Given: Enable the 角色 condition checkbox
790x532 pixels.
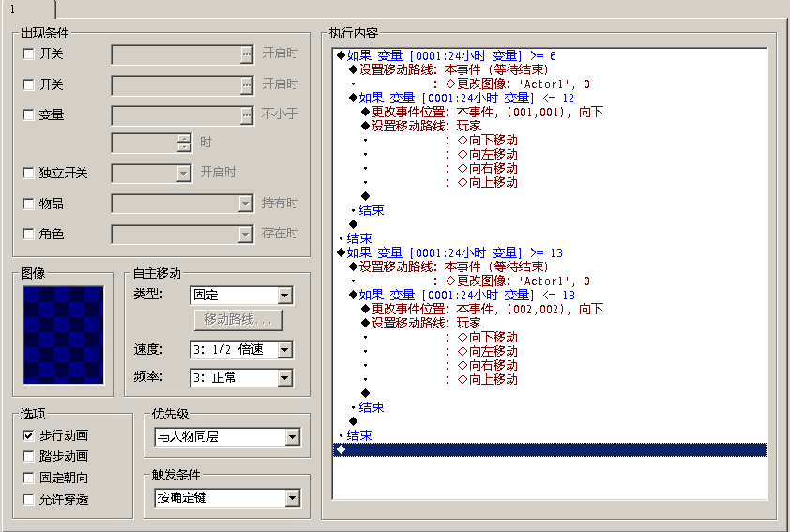Looking at the screenshot, I should 29,234.
